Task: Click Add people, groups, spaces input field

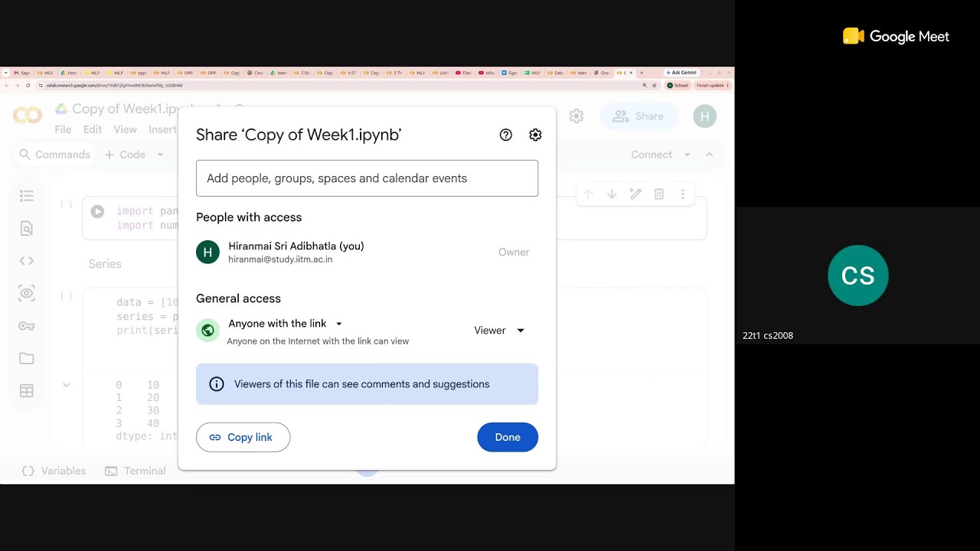Action: coord(367,178)
